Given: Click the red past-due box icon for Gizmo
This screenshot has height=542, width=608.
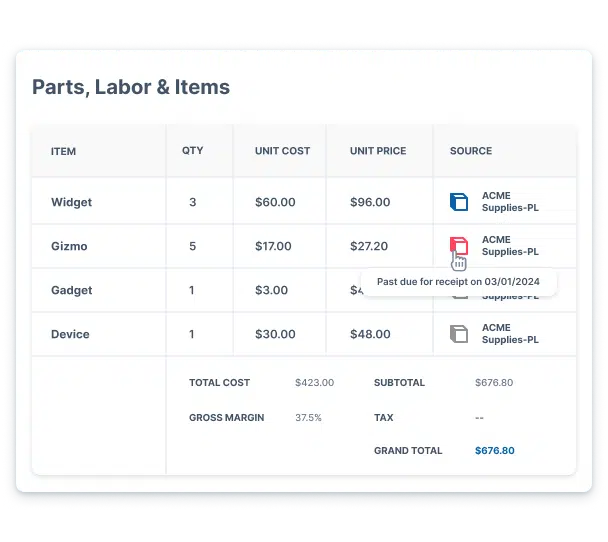Looking at the screenshot, I should point(459,245).
